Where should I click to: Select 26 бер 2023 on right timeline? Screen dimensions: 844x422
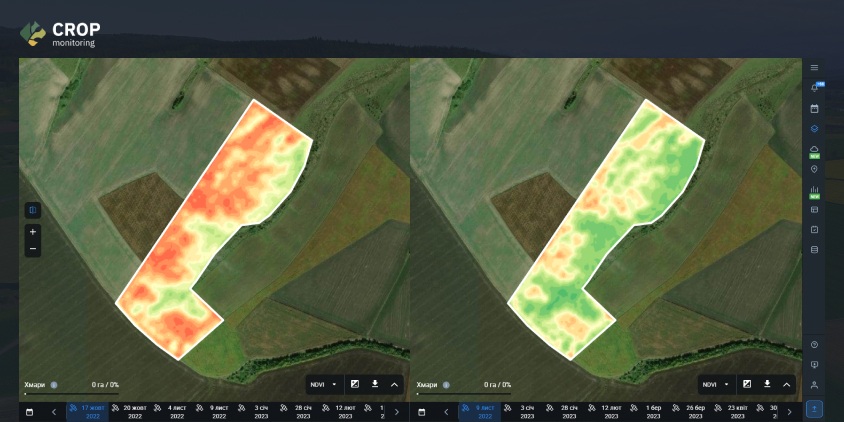(690, 412)
